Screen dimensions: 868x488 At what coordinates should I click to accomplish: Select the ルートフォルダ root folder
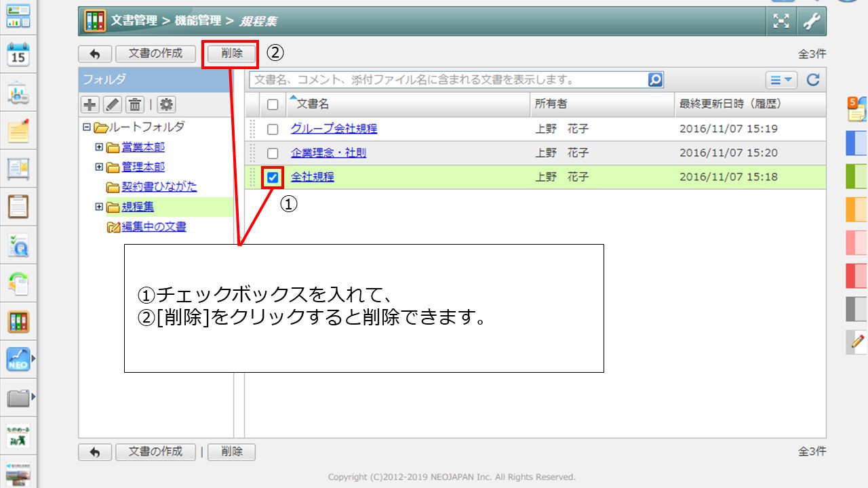(x=146, y=127)
